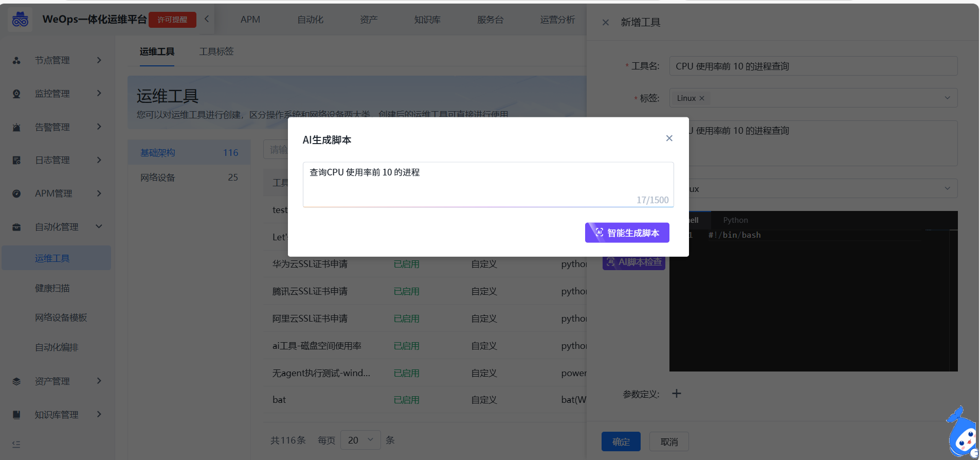Image resolution: width=980 pixels, height=460 pixels.
Task: Switch to the 工具标签 tab
Action: pyautogui.click(x=216, y=51)
